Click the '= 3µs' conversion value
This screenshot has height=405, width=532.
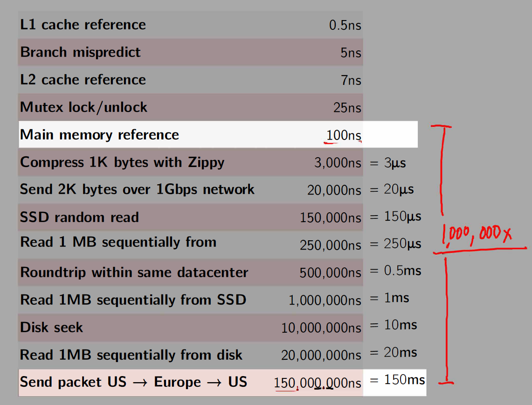tap(388, 163)
